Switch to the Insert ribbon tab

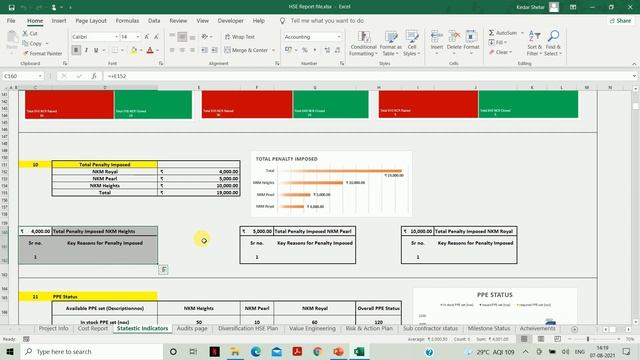coord(59,20)
